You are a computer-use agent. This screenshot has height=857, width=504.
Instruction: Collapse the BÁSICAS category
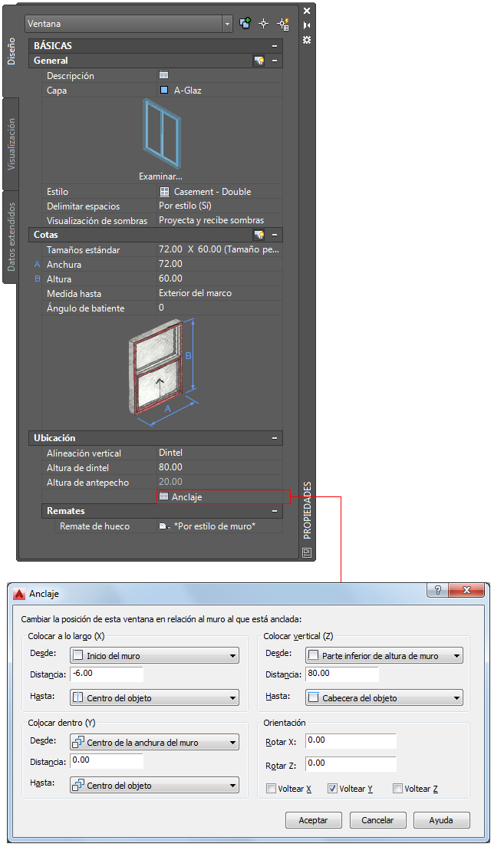click(x=275, y=46)
